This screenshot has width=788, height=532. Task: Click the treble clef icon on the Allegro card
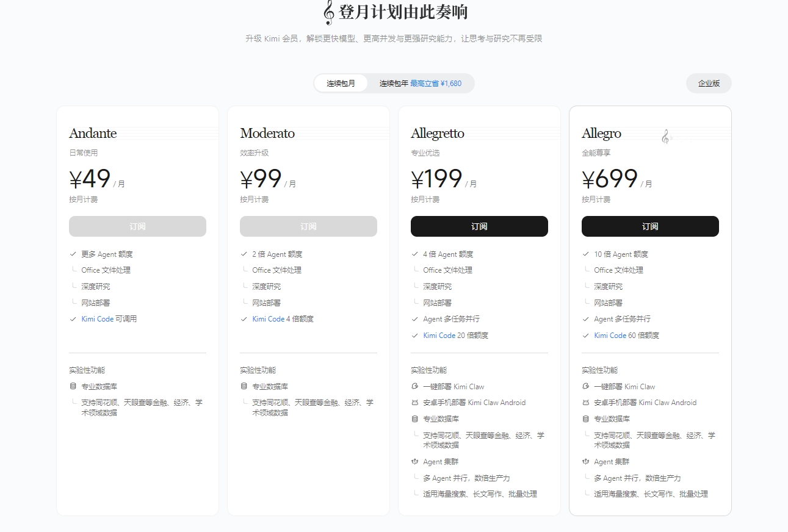pyautogui.click(x=665, y=137)
